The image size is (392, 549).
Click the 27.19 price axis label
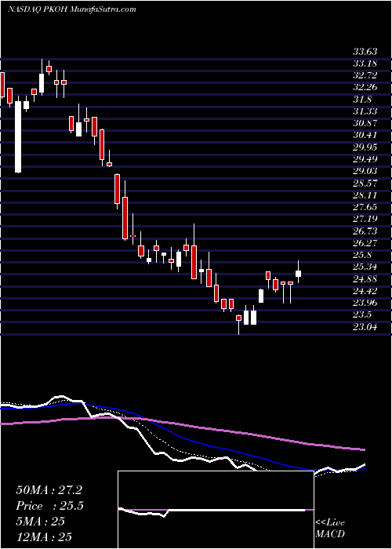coord(365,219)
